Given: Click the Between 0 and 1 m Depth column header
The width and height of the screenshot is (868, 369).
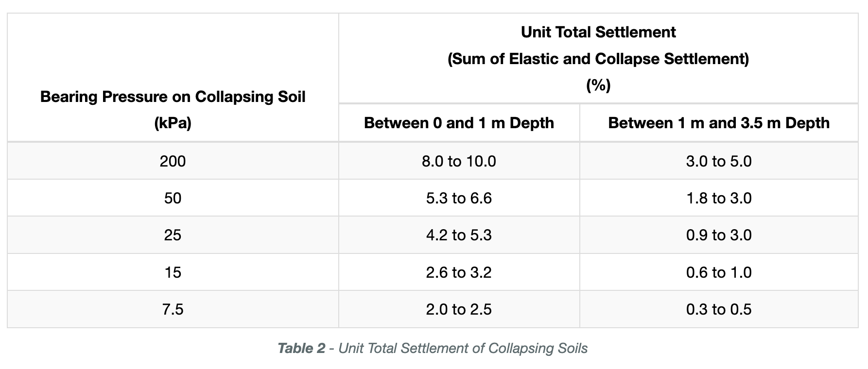Looking at the screenshot, I should pos(459,123).
